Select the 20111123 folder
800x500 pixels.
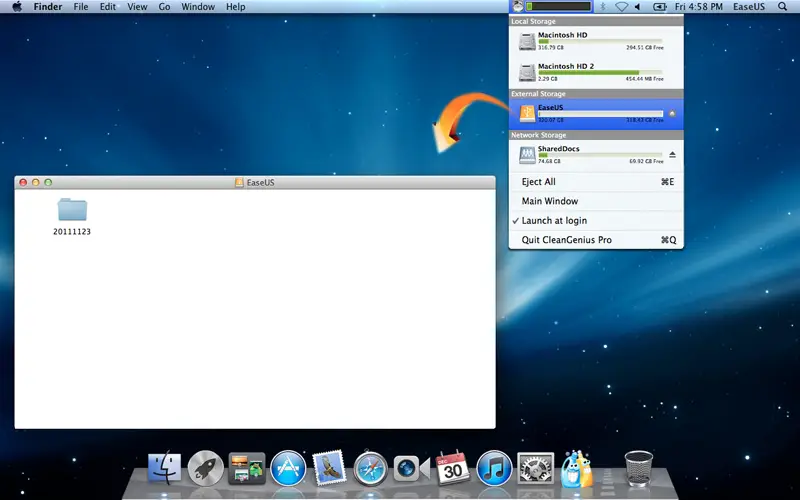tap(72, 210)
